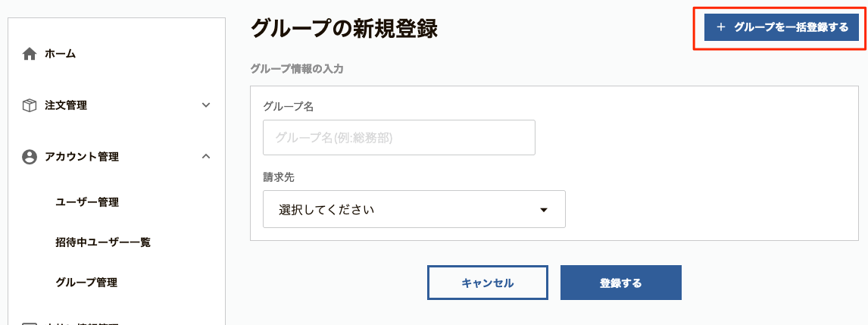Click グループを一括登録する button

(781, 27)
